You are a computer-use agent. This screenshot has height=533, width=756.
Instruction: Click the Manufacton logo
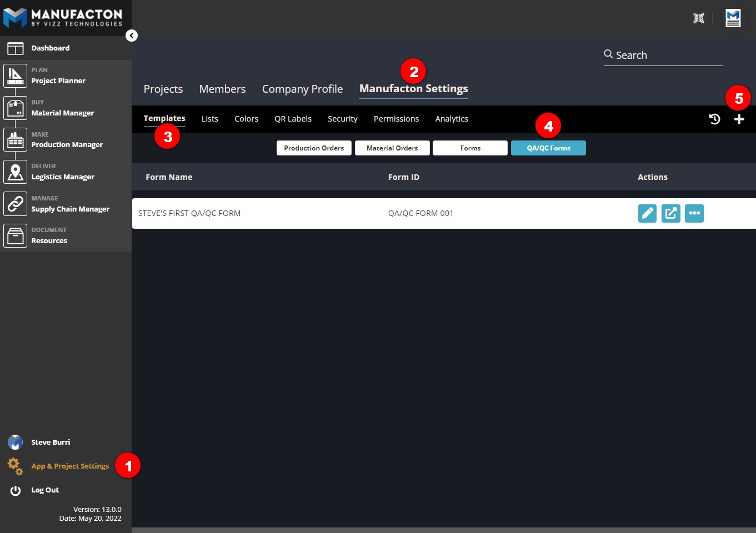click(x=62, y=18)
